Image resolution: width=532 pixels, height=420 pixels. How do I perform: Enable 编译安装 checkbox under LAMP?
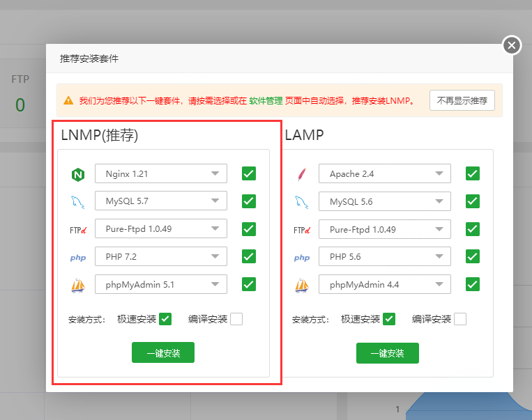point(460,319)
